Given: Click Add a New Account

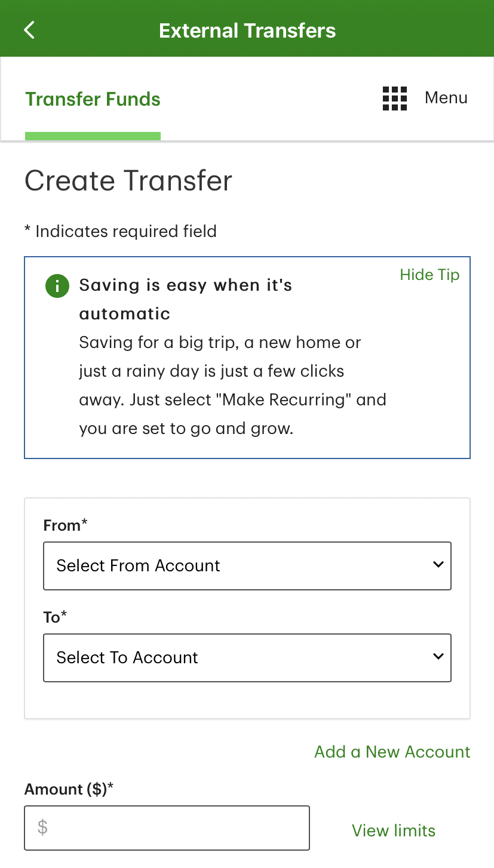Looking at the screenshot, I should (392, 752).
